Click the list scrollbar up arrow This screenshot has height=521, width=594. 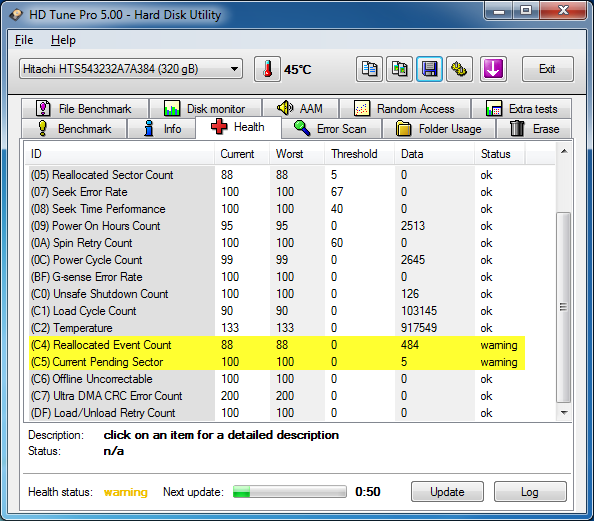(x=564, y=151)
